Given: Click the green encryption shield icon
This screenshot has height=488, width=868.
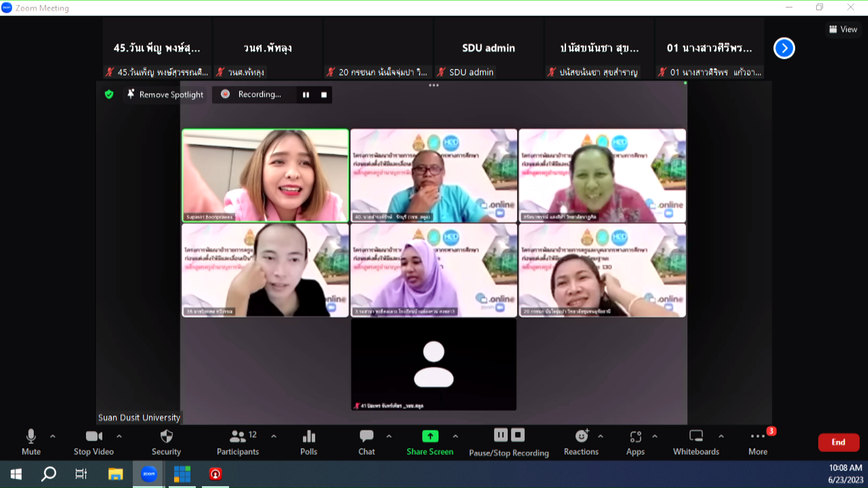Looking at the screenshot, I should click(109, 94).
